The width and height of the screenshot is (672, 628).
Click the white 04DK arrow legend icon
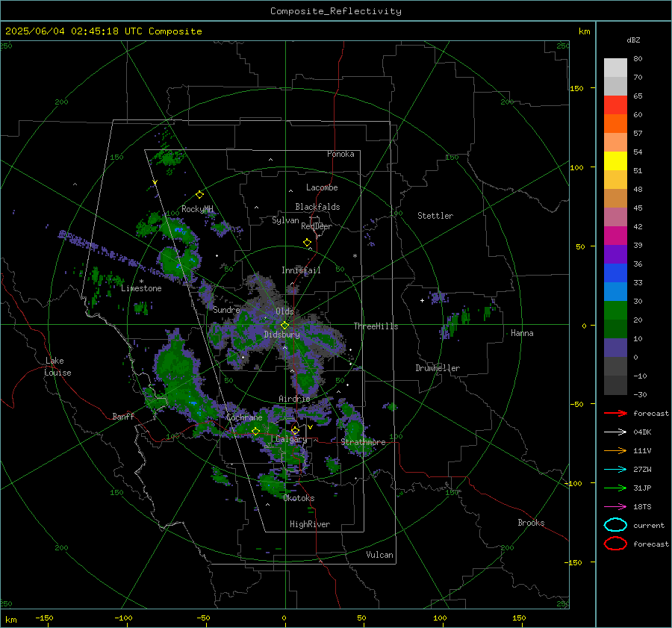(x=615, y=432)
